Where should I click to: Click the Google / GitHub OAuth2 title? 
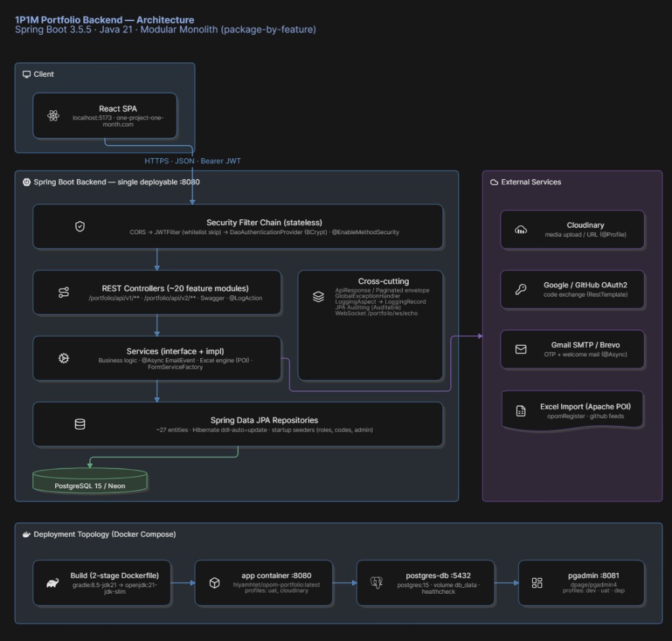point(585,285)
